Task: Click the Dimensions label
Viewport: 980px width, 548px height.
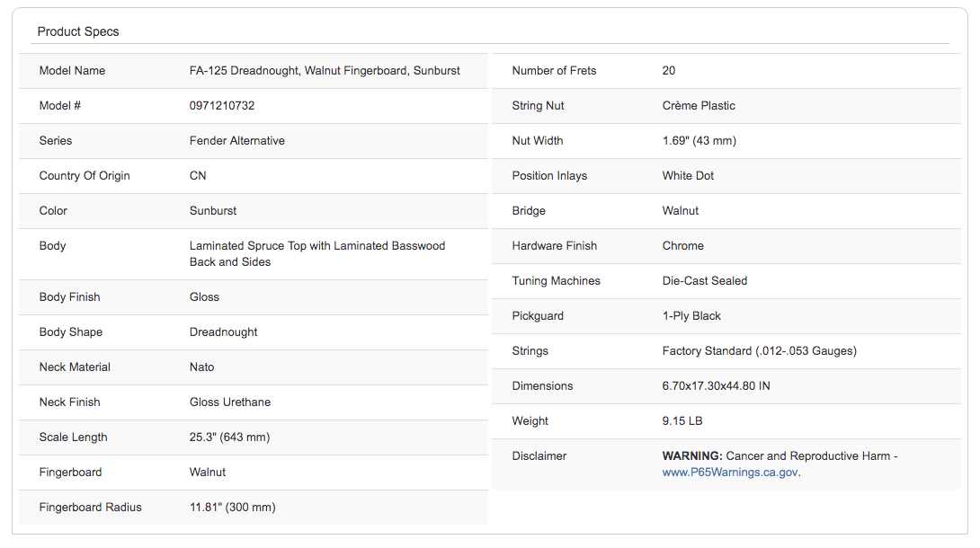Action: coord(542,385)
